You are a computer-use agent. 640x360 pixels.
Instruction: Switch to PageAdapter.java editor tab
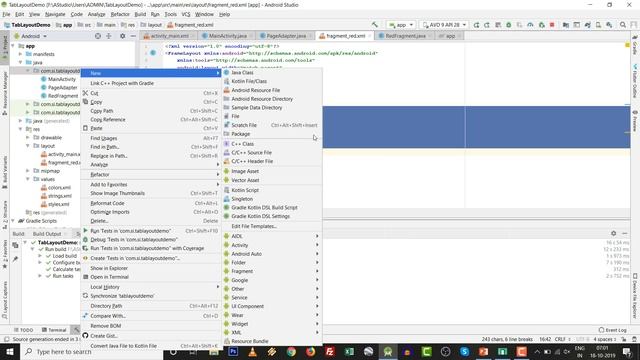(x=286, y=36)
